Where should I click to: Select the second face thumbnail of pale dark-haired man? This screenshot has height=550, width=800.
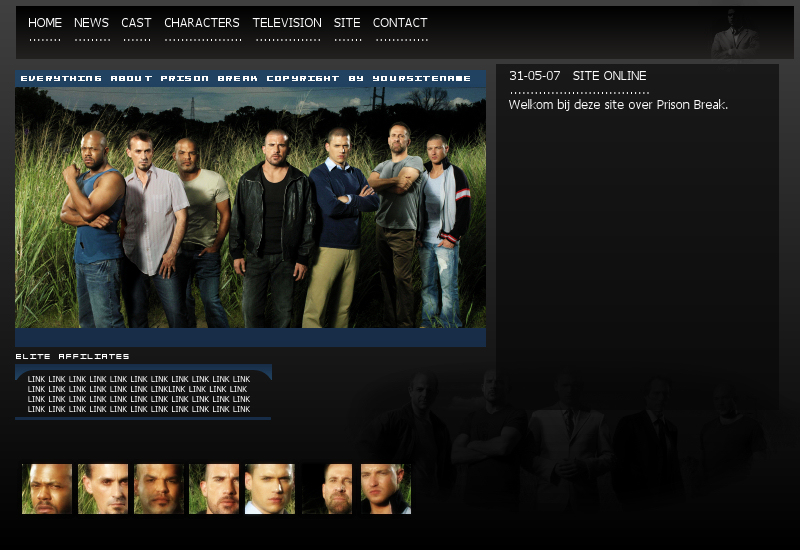click(x=103, y=488)
